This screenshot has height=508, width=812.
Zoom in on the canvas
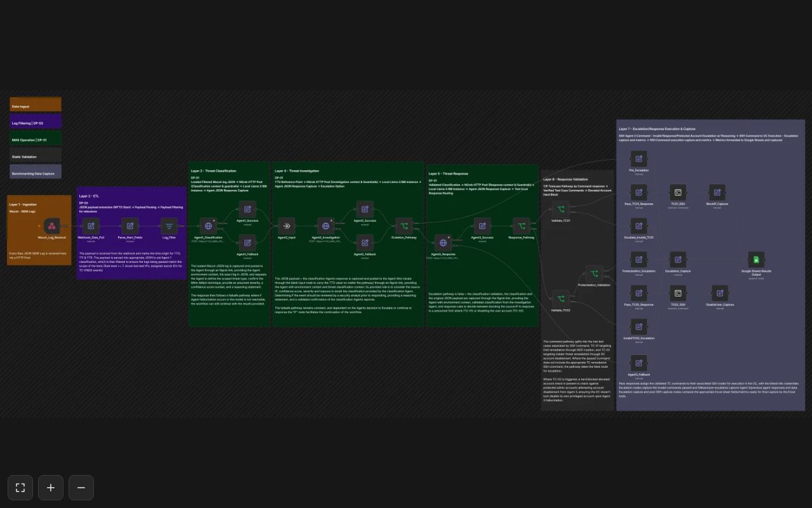click(51, 488)
